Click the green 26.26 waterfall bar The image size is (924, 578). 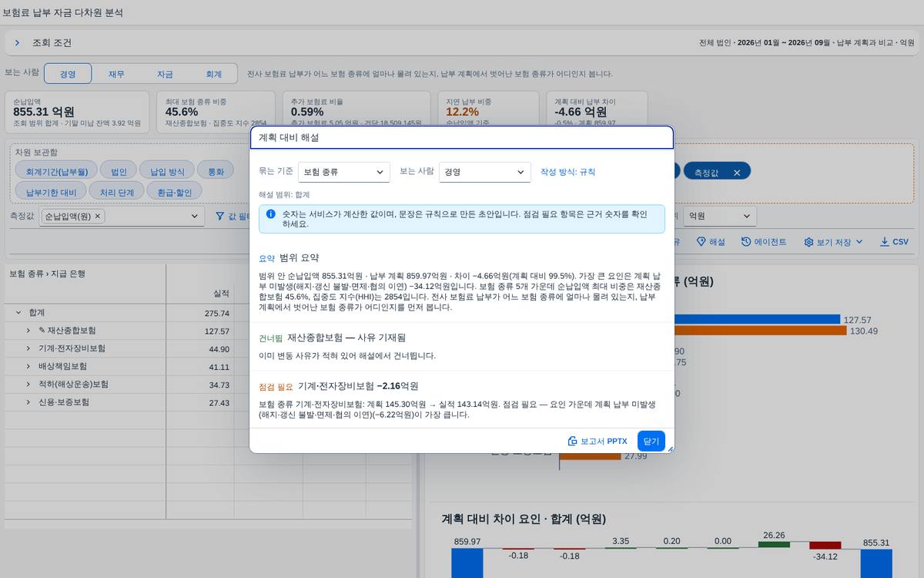(x=774, y=544)
